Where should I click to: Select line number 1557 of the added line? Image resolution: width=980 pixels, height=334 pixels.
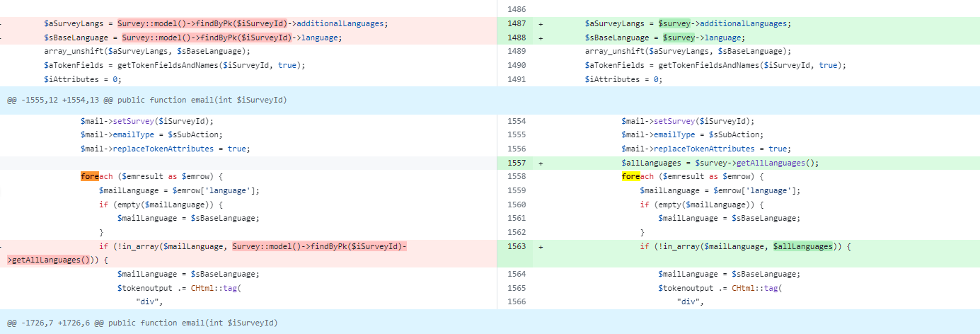click(x=517, y=163)
